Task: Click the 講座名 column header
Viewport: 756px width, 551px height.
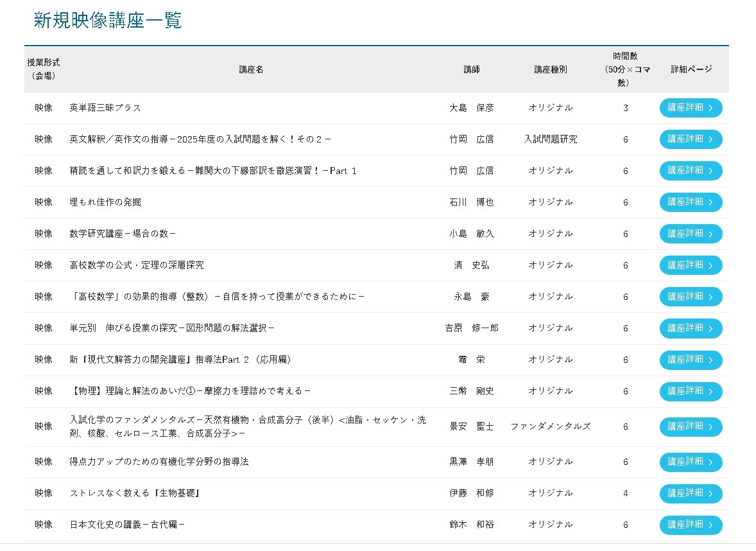Action: click(251, 69)
